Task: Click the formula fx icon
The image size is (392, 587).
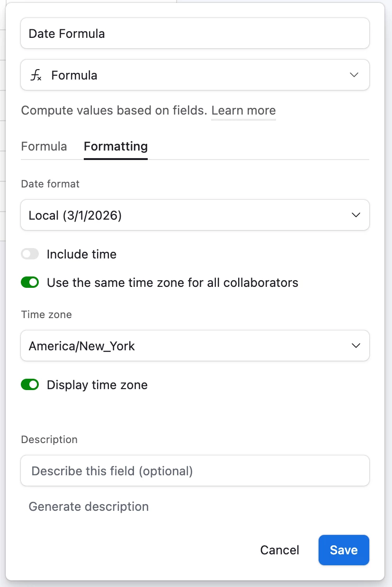Action: [x=36, y=75]
